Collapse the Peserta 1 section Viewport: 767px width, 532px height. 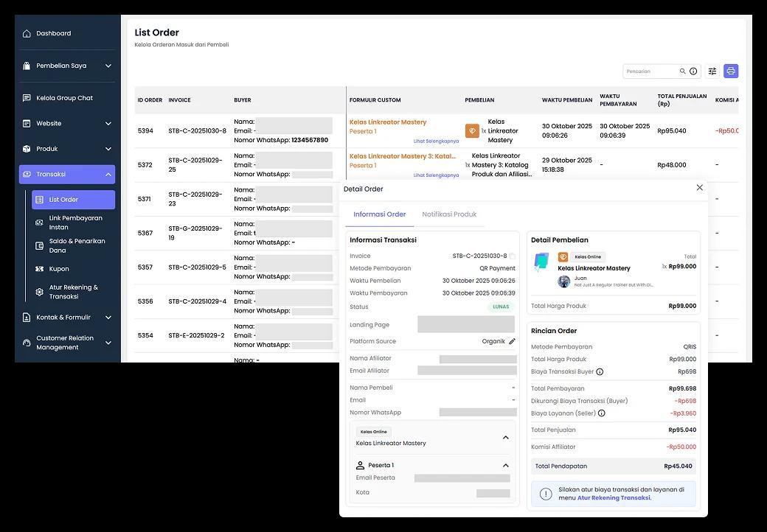click(505, 466)
